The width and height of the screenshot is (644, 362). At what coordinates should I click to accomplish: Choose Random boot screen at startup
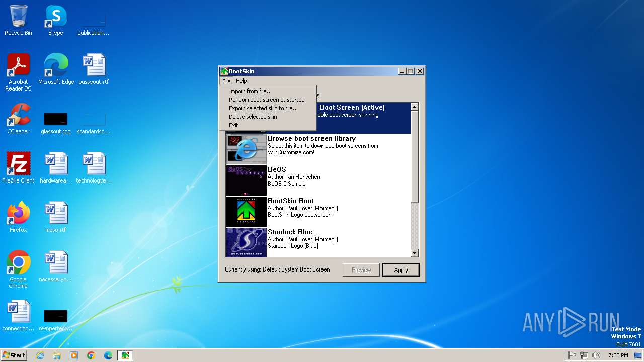pyautogui.click(x=268, y=100)
